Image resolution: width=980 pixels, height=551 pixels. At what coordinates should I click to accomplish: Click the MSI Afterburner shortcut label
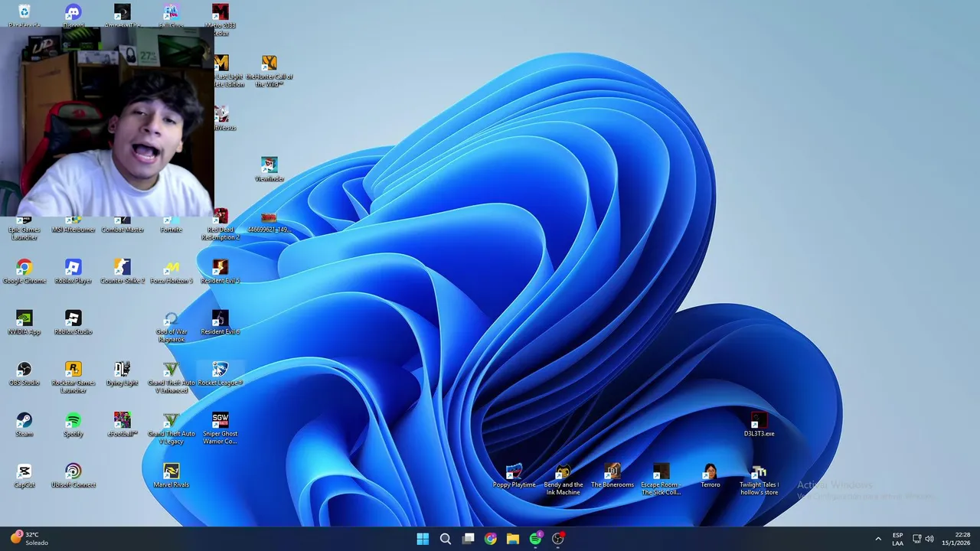(x=73, y=230)
